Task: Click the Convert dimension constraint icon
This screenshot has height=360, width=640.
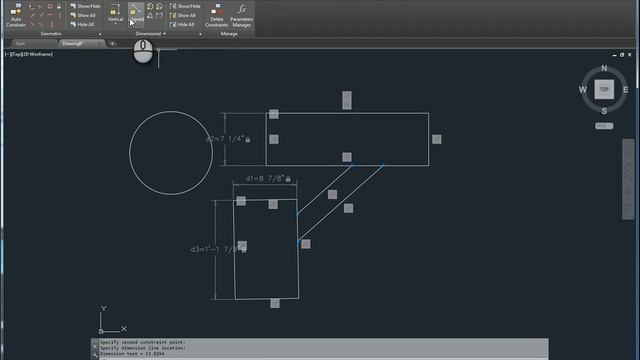Action: pos(159,16)
